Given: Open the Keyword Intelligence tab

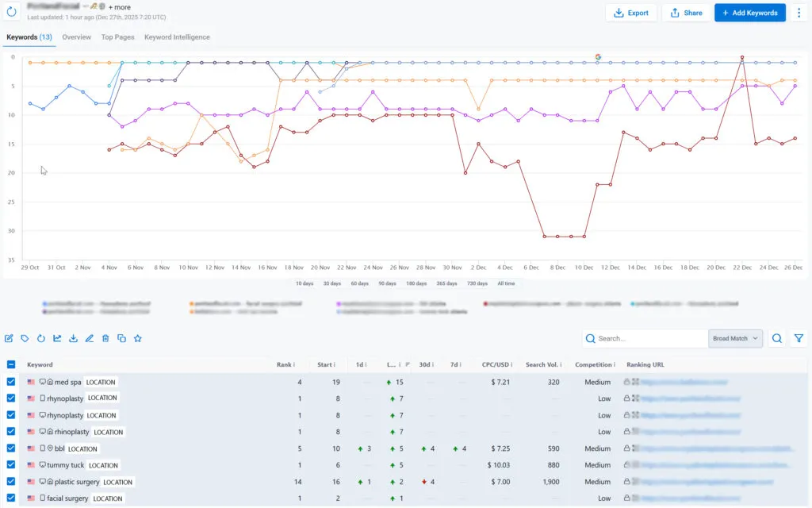Looking at the screenshot, I should [x=177, y=37].
